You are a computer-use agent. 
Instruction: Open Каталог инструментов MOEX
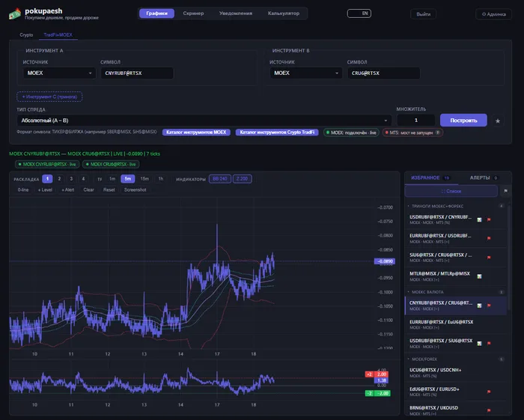(x=196, y=133)
